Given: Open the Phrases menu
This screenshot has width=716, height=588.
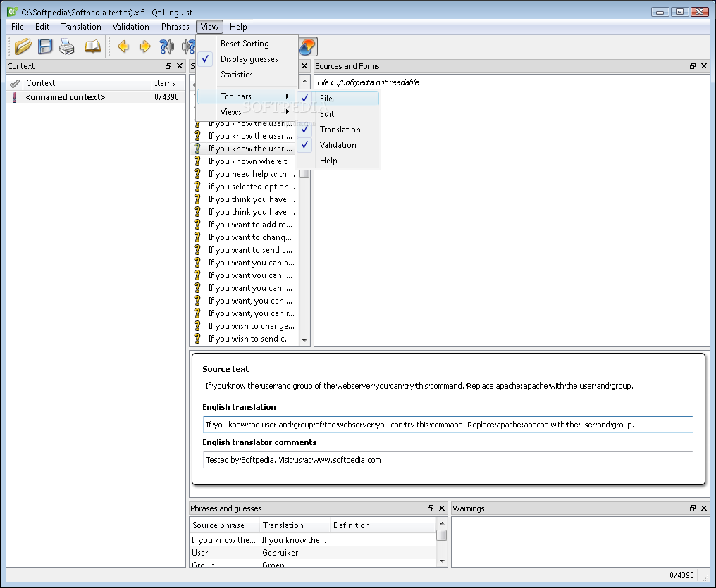Looking at the screenshot, I should (x=175, y=27).
